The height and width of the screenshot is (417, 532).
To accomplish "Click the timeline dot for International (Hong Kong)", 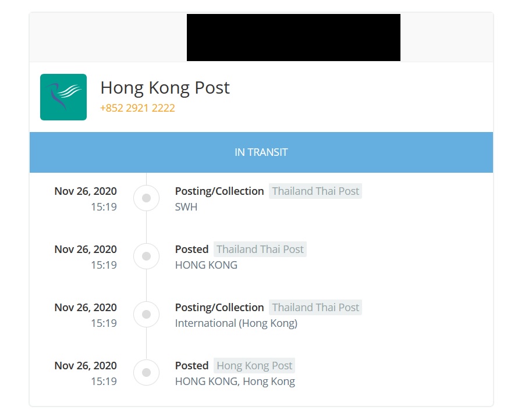I will click(x=146, y=314).
